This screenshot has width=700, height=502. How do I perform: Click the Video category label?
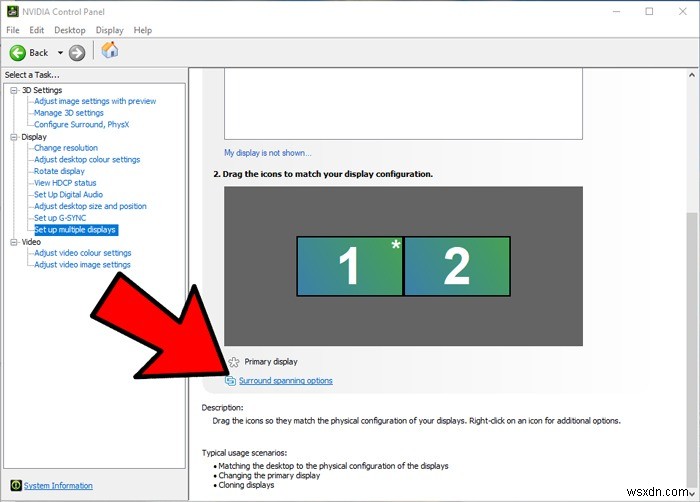31,242
